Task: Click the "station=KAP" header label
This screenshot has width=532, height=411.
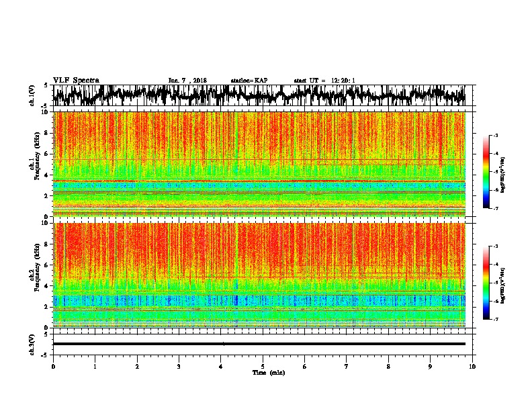Action: (249, 81)
